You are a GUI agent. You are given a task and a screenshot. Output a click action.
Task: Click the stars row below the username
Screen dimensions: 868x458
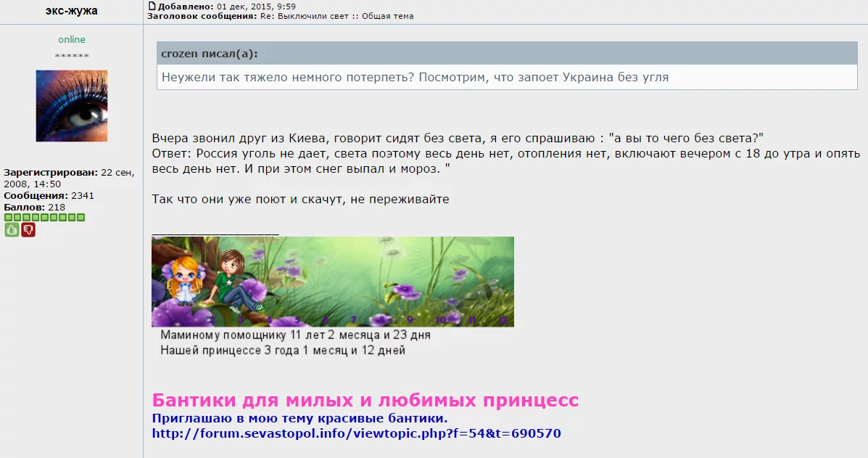click(71, 54)
